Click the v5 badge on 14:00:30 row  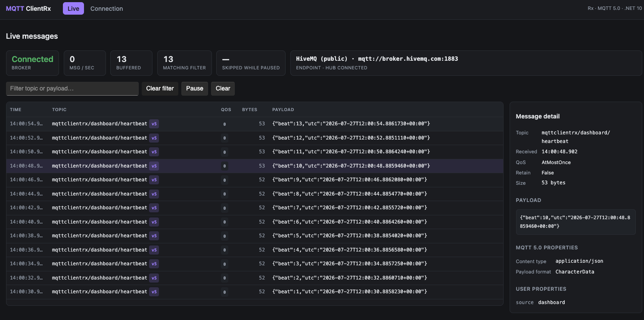click(154, 292)
